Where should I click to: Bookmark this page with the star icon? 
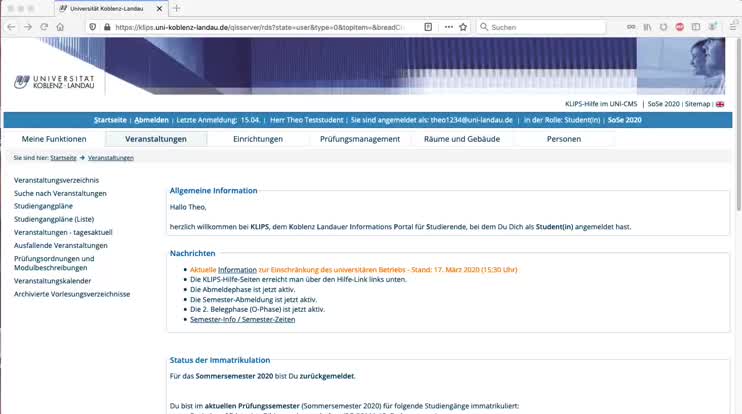point(463,27)
